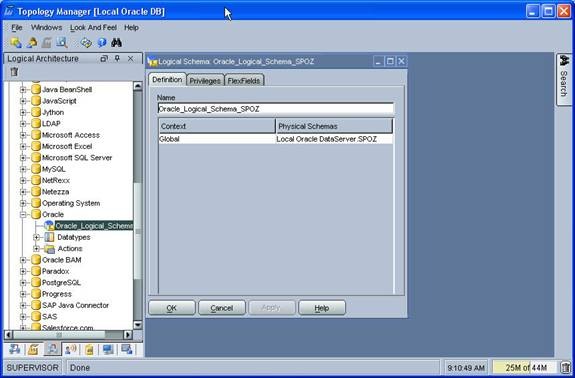Expand the MySQL technology node
Screen dimensions: 575x378
click(23, 169)
